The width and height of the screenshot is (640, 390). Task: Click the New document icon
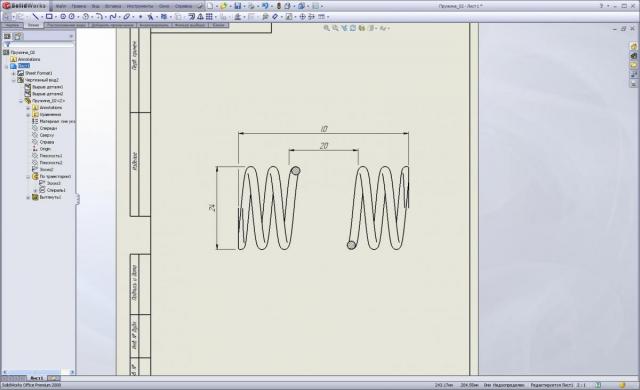tap(210, 6)
